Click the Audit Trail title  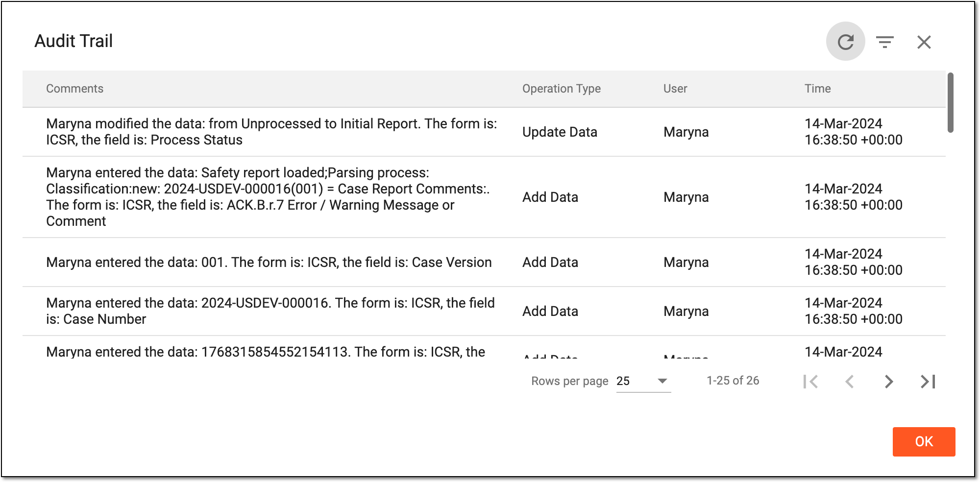73,41
